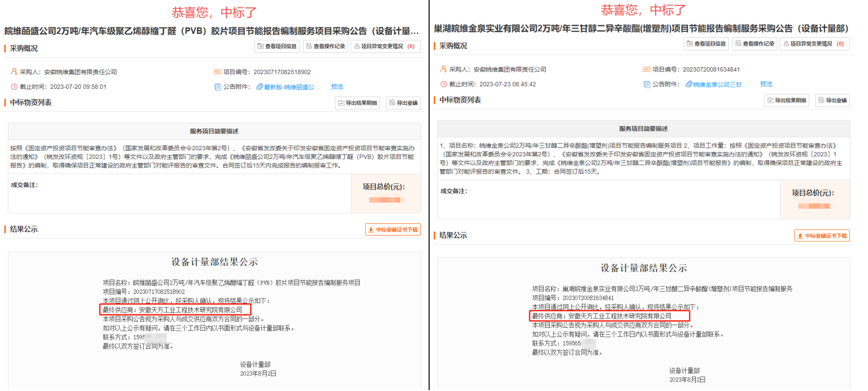The image size is (868, 391).
Task: Click 预览 link in right panel
Action: (x=766, y=84)
